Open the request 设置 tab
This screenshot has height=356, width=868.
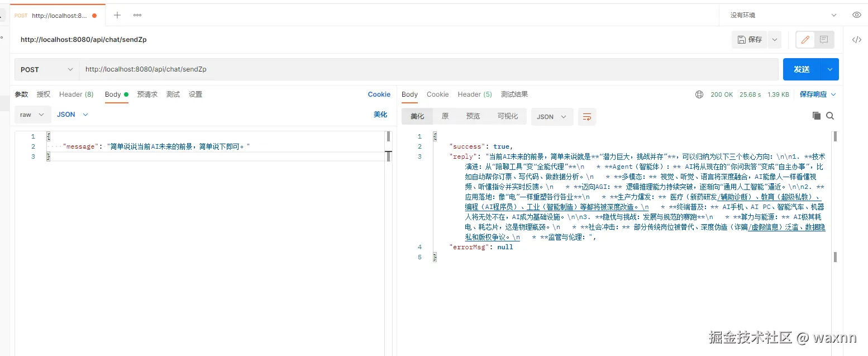point(195,94)
